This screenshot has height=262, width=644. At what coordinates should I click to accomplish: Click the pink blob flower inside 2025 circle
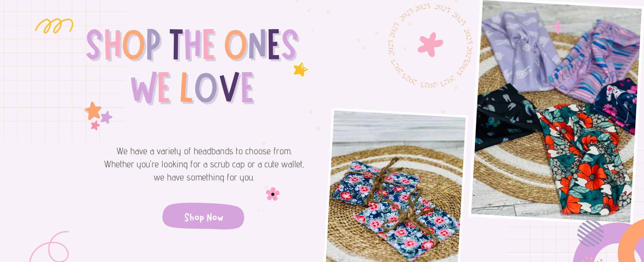[430, 44]
